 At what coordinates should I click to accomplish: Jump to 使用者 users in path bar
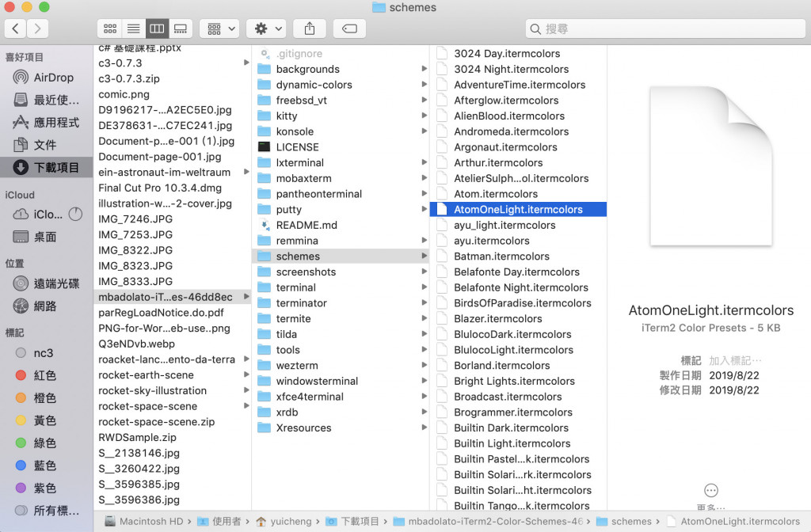click(x=220, y=521)
